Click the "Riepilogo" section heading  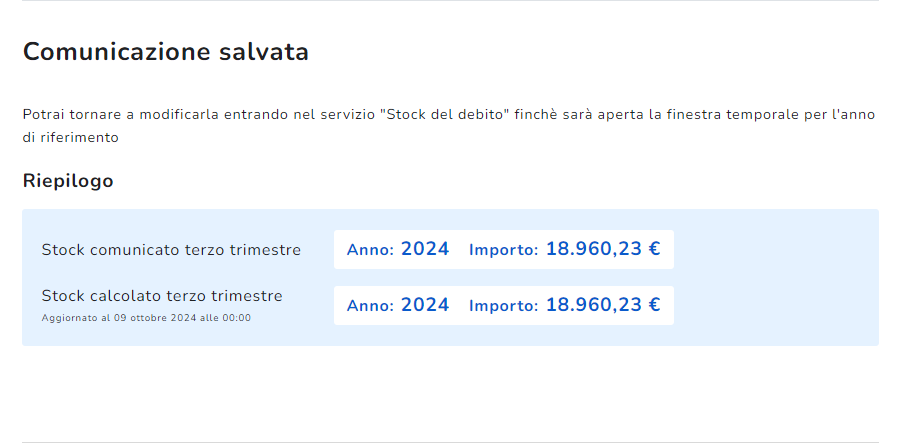(68, 181)
